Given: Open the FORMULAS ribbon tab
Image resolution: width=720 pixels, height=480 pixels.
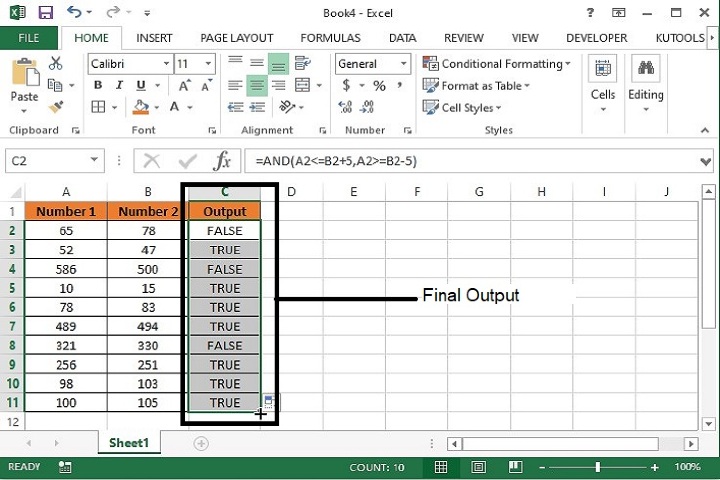Looking at the screenshot, I should tap(330, 38).
